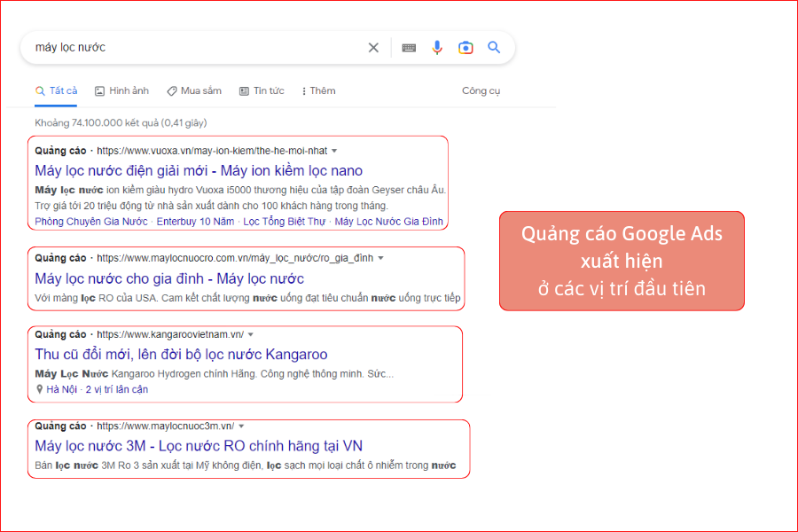Click the 'Trợ giá tới 20 triệu đồng' description line

coord(211,206)
